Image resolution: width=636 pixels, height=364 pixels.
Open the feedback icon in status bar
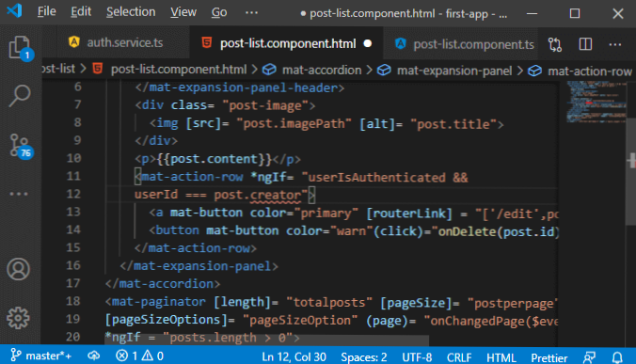coord(589,356)
